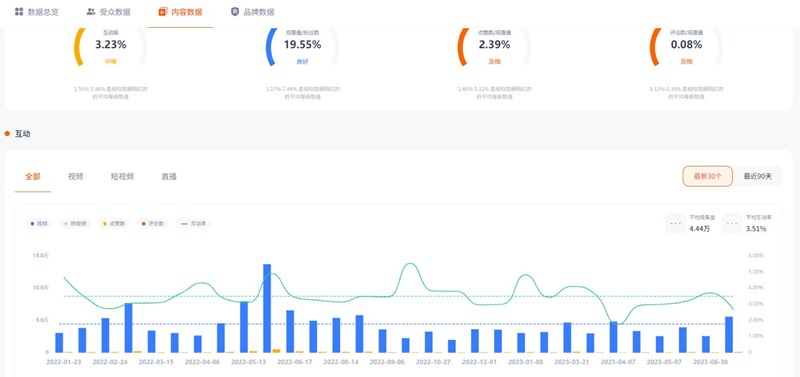
Task: Open the 短视频 tab
Action: click(x=122, y=177)
